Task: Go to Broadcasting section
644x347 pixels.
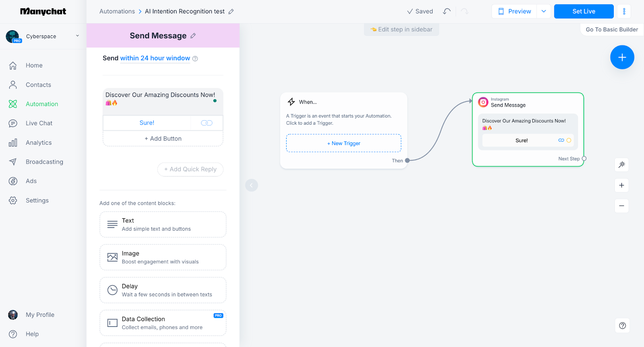Action: click(x=44, y=162)
